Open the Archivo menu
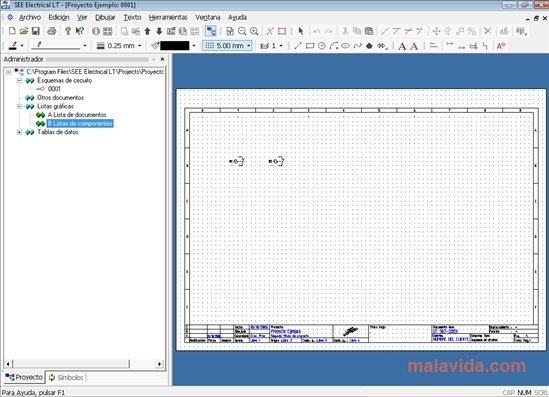 tap(30, 17)
